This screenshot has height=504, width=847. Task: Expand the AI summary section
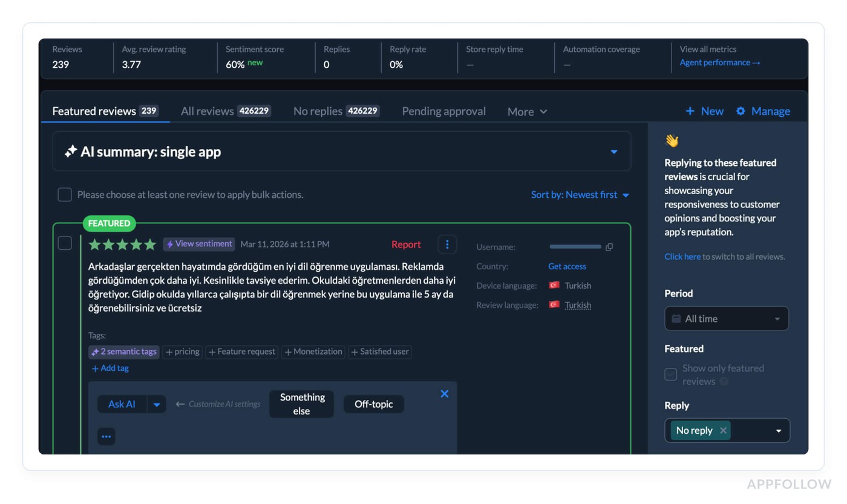click(614, 152)
